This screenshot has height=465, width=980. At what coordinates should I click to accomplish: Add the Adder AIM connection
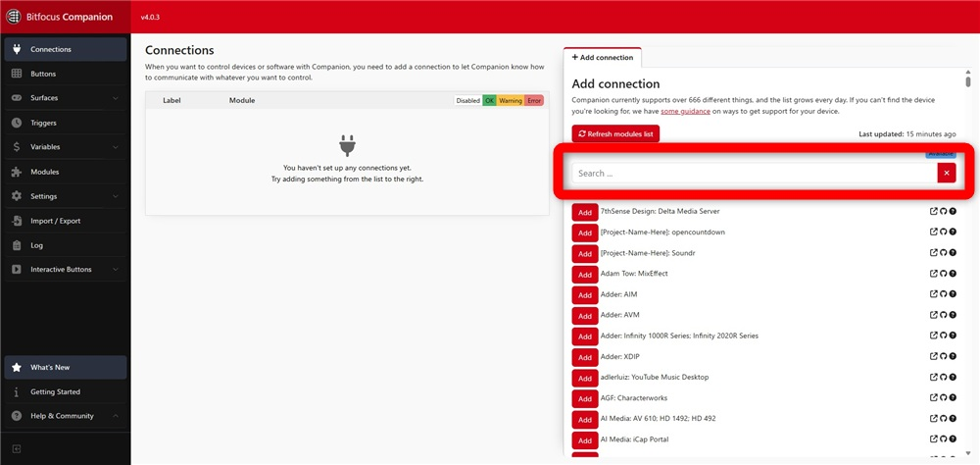click(x=585, y=295)
